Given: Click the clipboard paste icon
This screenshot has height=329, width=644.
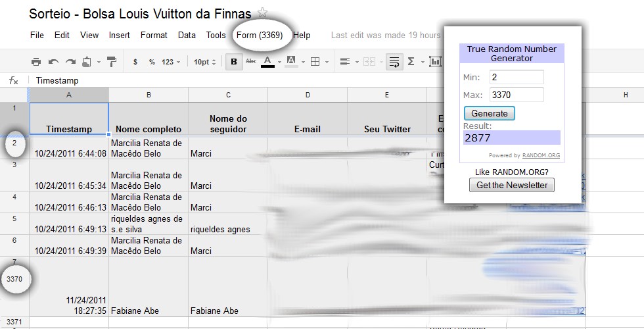Looking at the screenshot, I should tap(87, 62).
